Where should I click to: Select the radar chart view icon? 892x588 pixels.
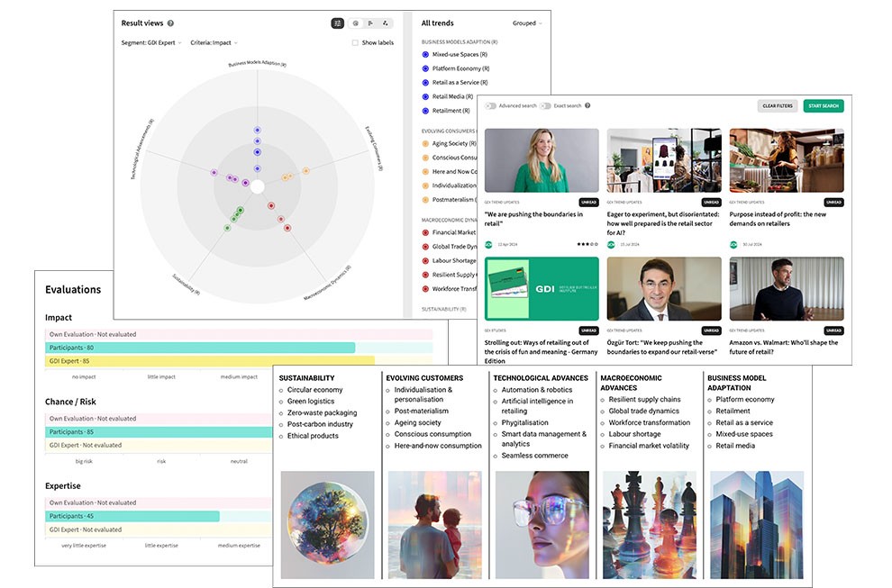[338, 23]
